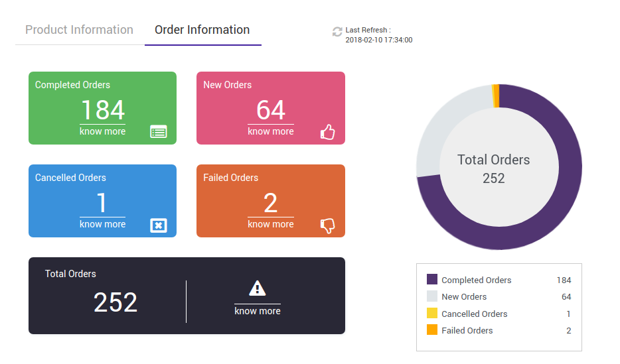The height and width of the screenshot is (364, 620).
Task: Switch to the Product Information tab
Action: [x=79, y=30]
